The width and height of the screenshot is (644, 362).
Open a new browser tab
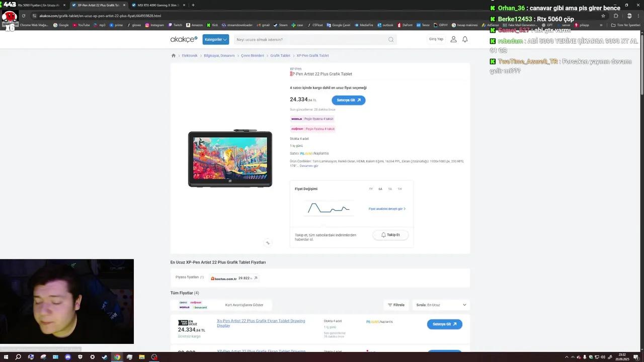(193, 5)
